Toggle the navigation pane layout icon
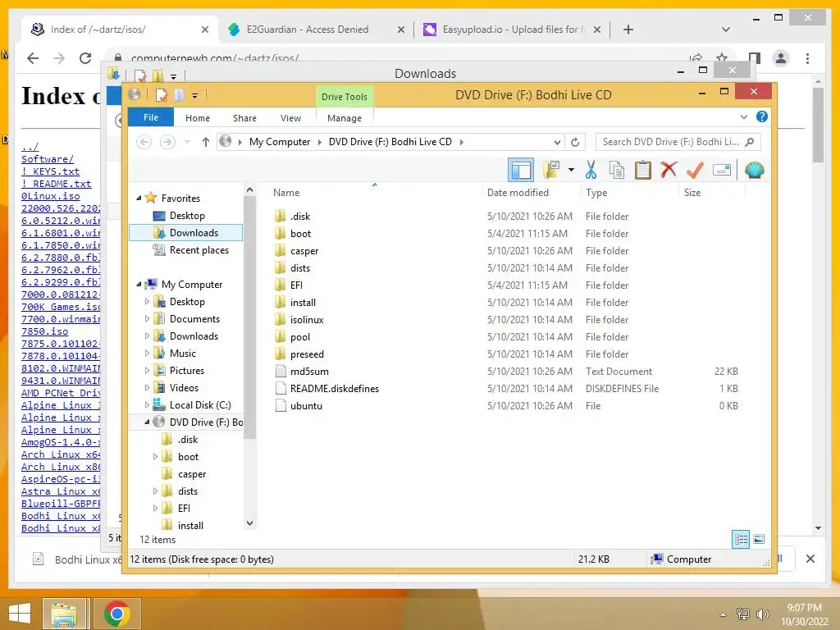This screenshot has width=840, height=630. pyautogui.click(x=521, y=171)
